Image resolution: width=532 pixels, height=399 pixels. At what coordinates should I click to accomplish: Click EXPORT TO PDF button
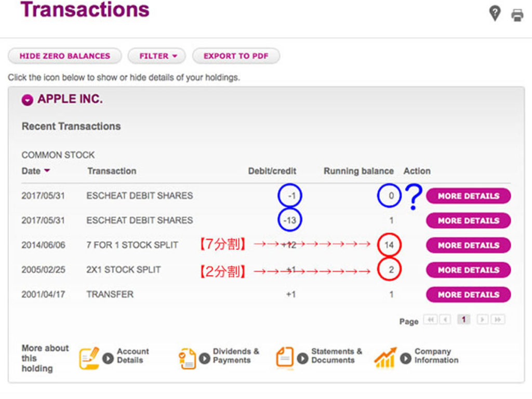pyautogui.click(x=236, y=56)
